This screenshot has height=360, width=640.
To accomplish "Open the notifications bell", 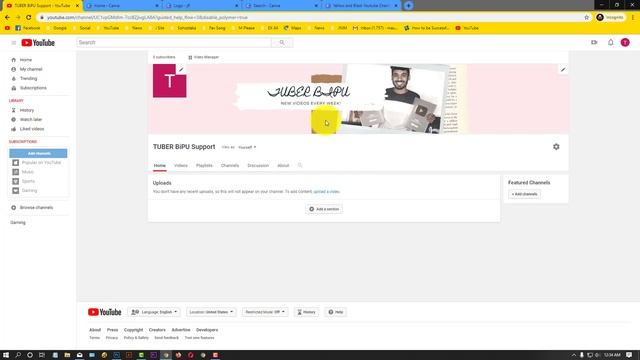I will coord(611,42).
